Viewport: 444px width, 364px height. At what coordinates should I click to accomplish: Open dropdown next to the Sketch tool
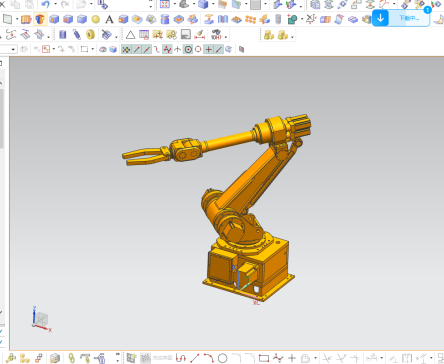[17, 19]
